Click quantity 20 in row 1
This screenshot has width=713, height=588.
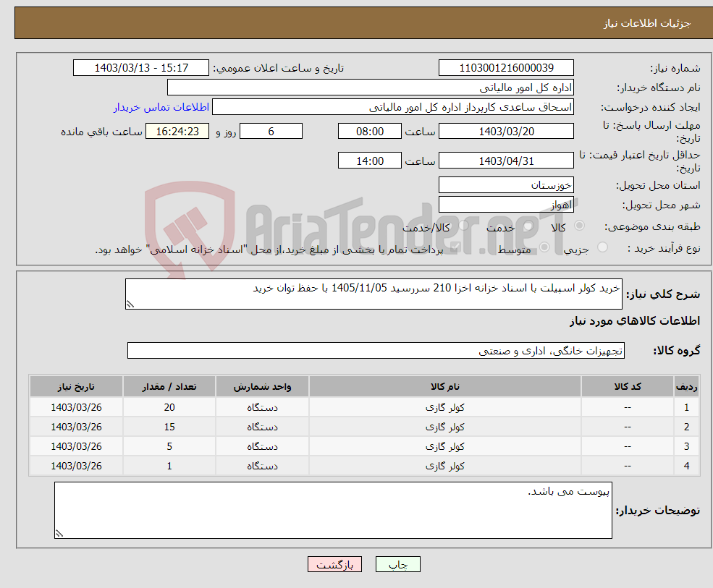pos(169,407)
